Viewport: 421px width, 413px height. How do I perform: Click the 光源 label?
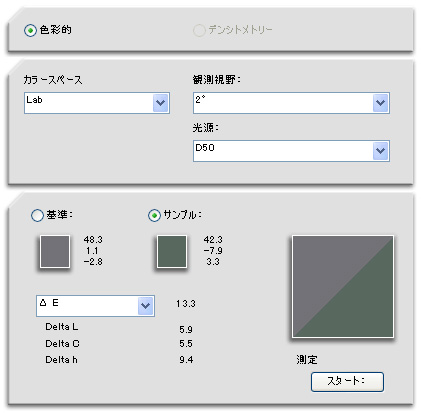(205, 128)
